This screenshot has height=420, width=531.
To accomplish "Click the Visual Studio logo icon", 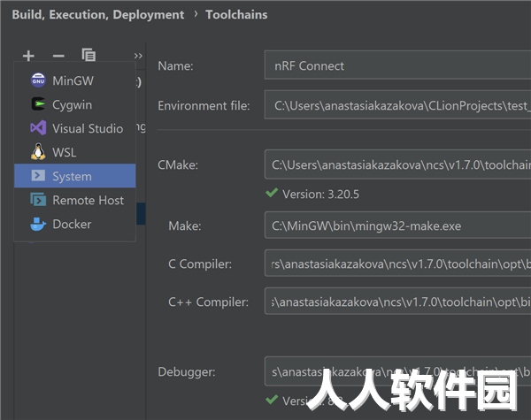I will 38,128.
